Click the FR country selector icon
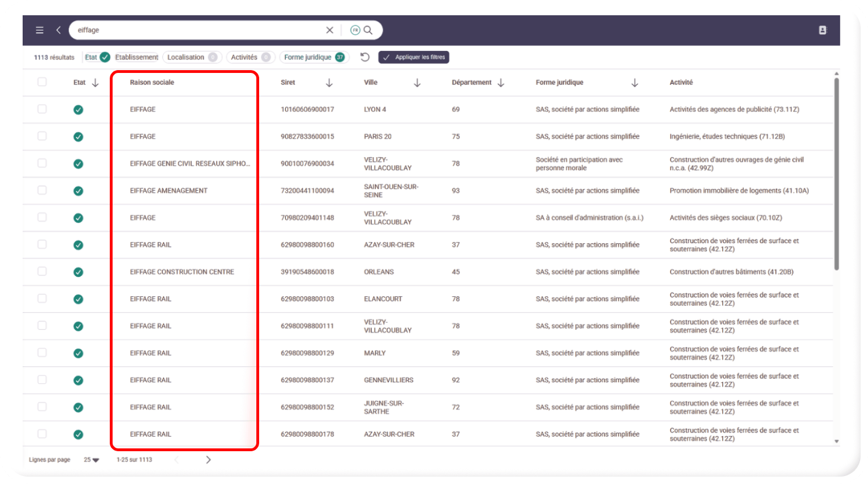Image resolution: width=868 pixels, height=484 pixels. point(355,30)
